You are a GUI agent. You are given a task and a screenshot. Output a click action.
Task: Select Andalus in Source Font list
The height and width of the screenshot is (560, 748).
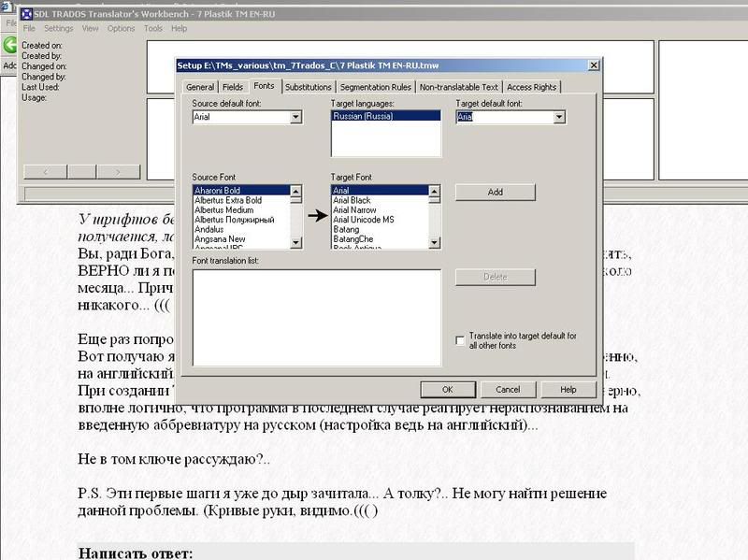click(241, 229)
